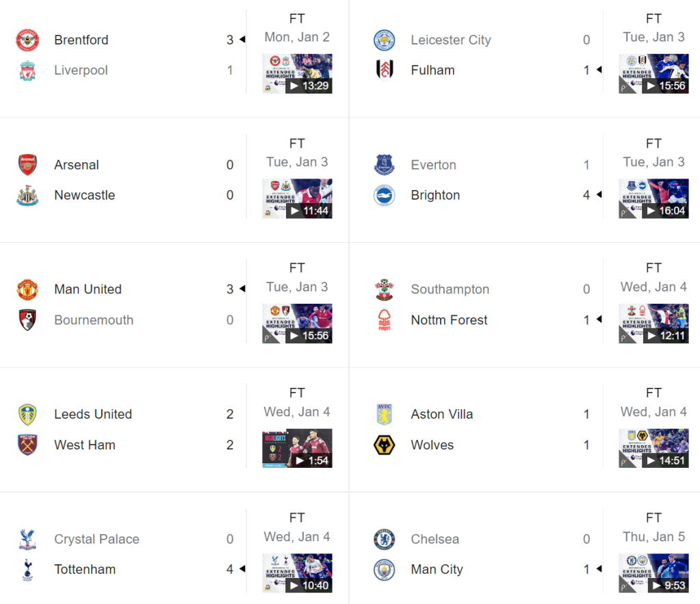Open the Aston Villa team name link

(441, 415)
